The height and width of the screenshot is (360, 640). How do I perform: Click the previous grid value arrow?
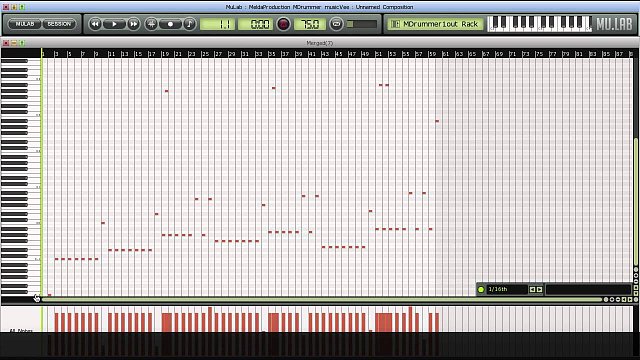[532, 289]
